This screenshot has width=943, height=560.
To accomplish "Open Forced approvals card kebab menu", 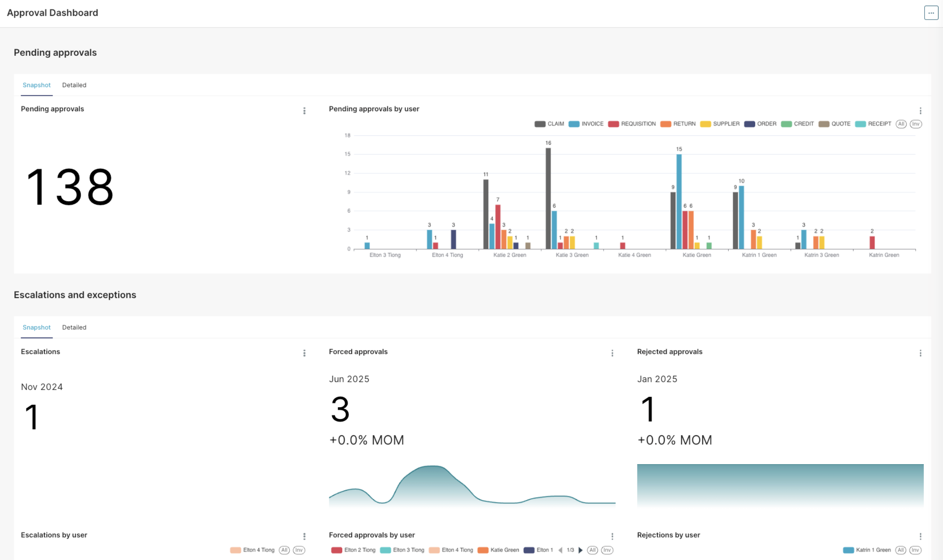I will point(612,353).
